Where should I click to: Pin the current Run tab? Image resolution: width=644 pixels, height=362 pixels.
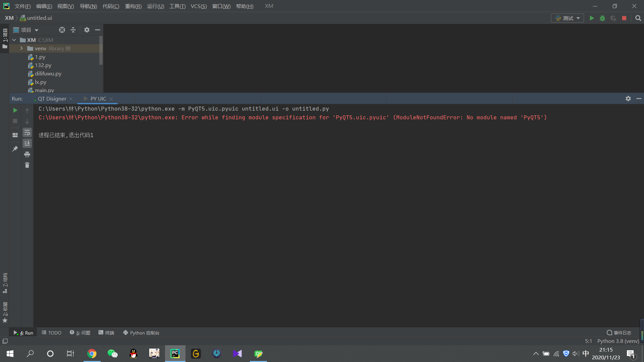[x=15, y=149]
